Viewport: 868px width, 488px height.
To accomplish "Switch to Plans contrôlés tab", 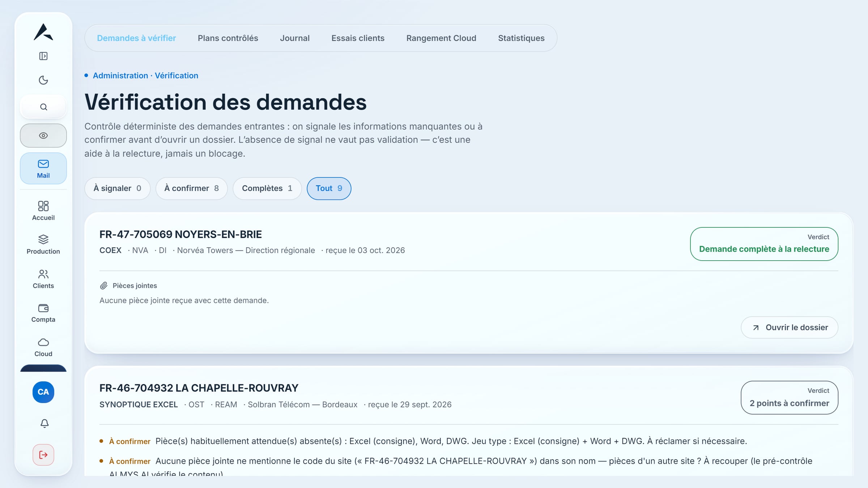I will pos(228,38).
